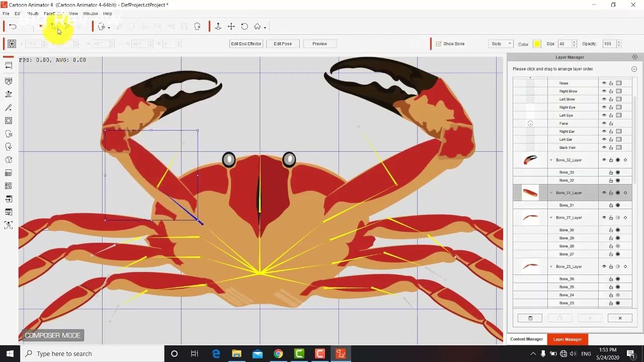Toggle the Show Bone checkbox
The width and height of the screenshot is (644, 362).
tap(439, 44)
